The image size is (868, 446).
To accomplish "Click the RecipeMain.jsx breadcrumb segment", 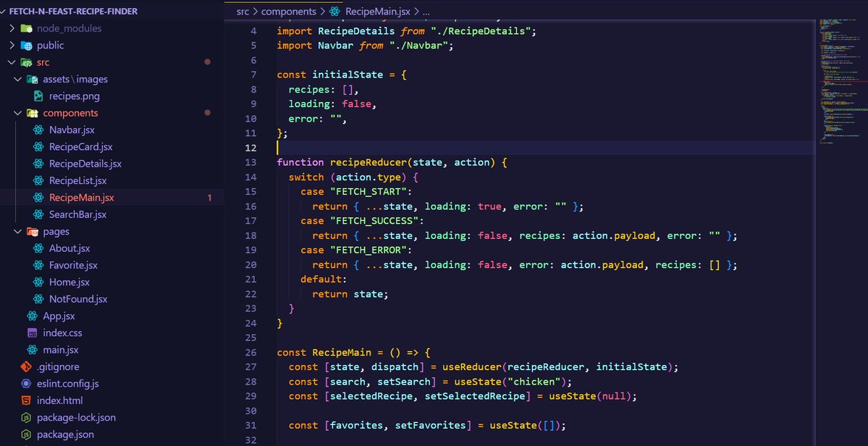I will pos(378,11).
